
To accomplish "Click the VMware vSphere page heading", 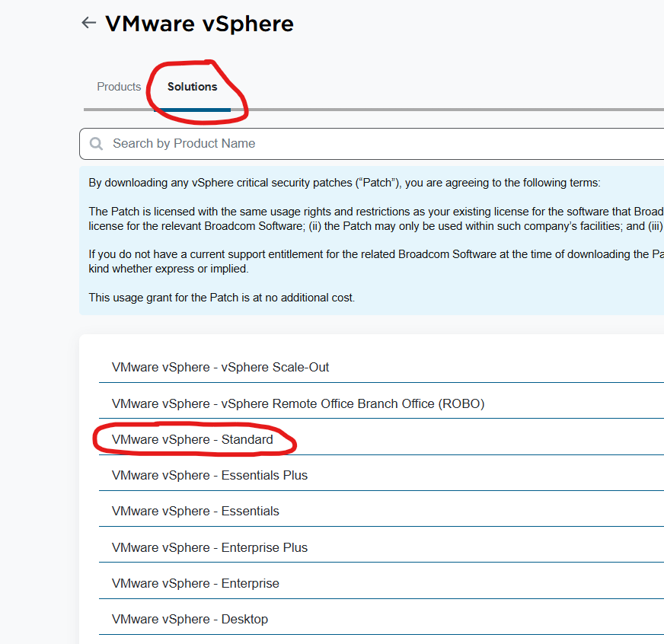I will pyautogui.click(x=199, y=24).
